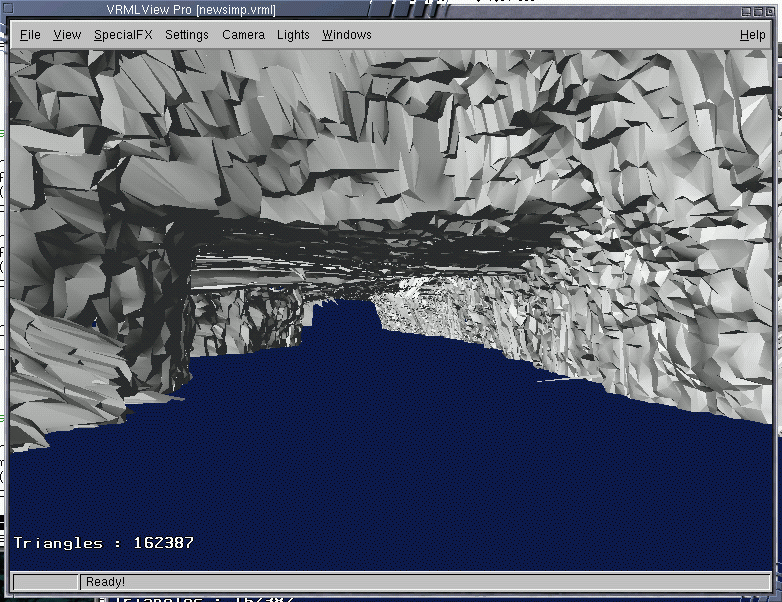Open the File menu
The width and height of the screenshot is (782, 602).
(30, 35)
